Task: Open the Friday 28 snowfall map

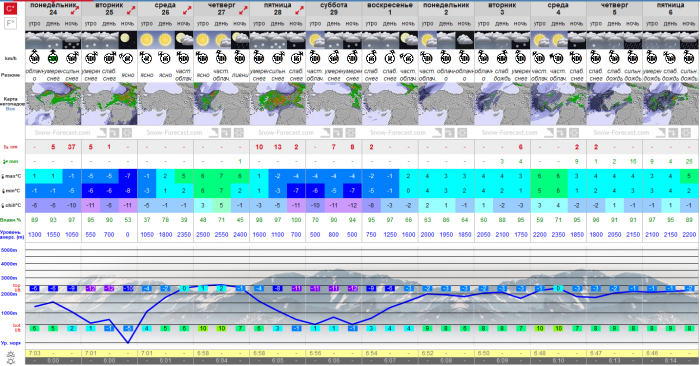Action: pyautogui.click(x=278, y=104)
